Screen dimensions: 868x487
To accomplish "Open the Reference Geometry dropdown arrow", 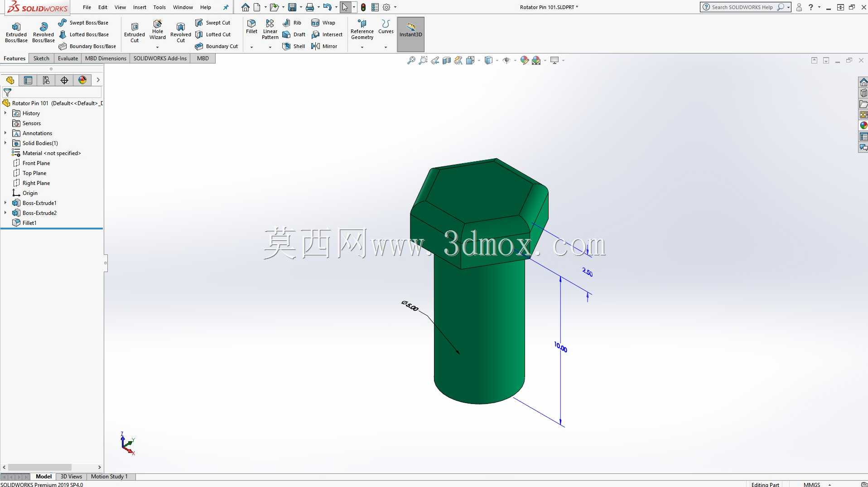I will pos(362,47).
